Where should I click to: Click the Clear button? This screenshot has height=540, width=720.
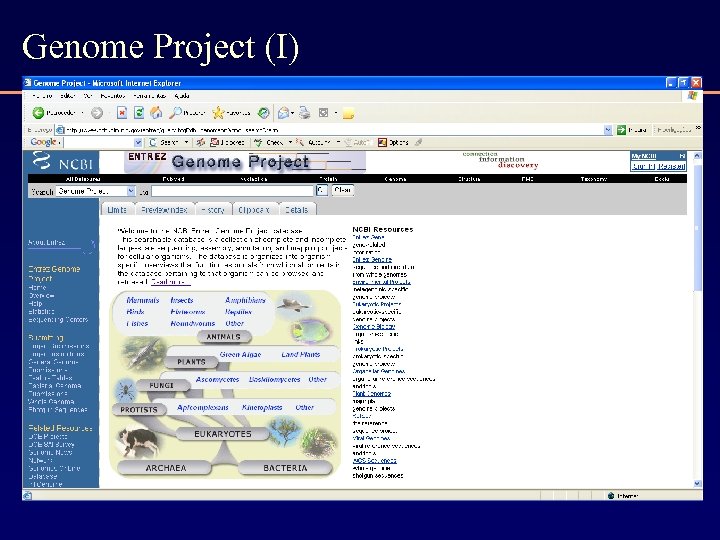click(x=343, y=190)
